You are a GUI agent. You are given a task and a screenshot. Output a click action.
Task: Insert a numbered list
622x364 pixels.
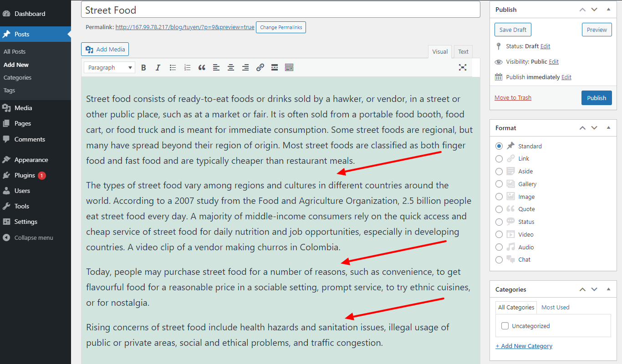(187, 67)
